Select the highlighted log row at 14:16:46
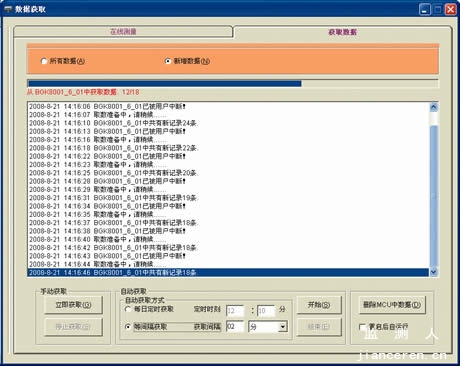Viewport: 460px width, 366px height. coord(228,272)
